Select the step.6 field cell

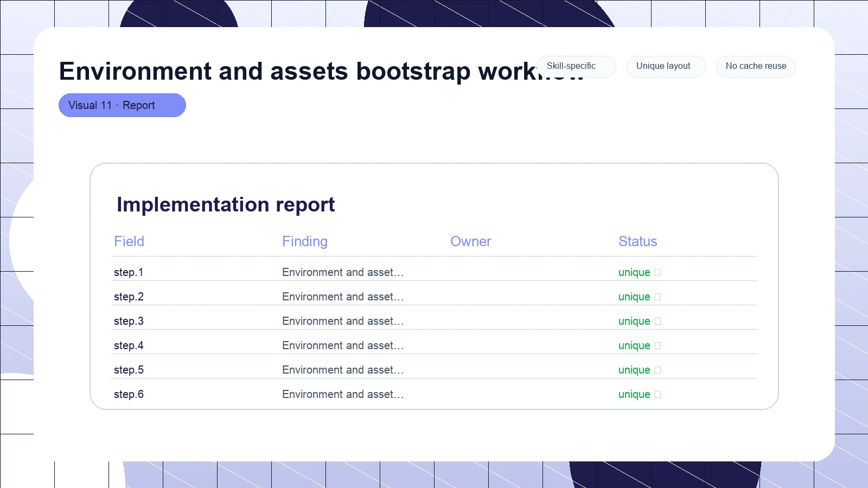[129, 394]
